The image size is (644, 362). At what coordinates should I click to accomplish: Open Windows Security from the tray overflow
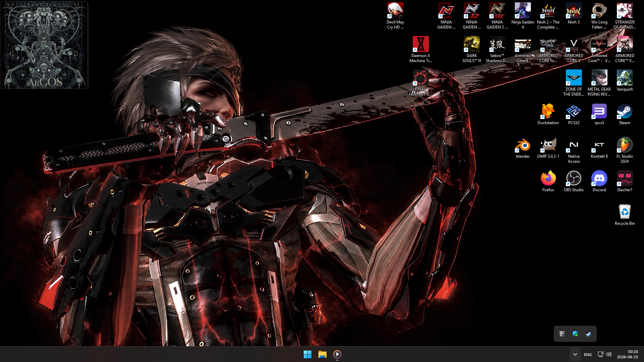tap(575, 334)
